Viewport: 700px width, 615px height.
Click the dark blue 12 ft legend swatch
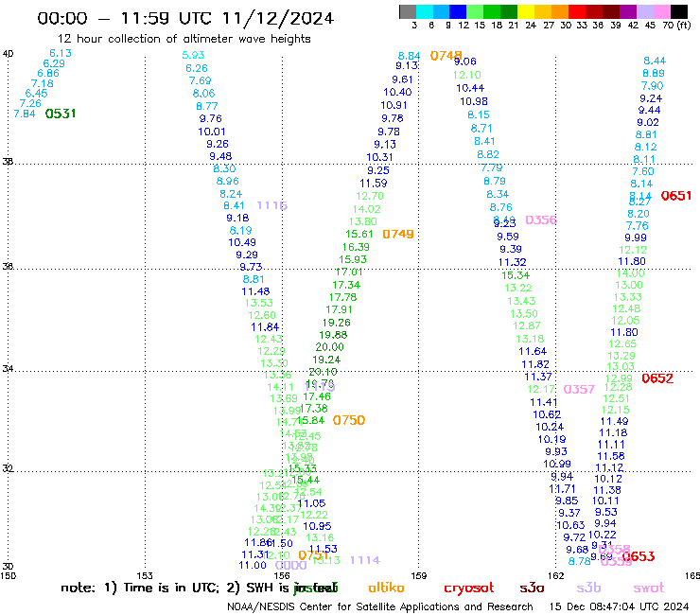point(458,11)
